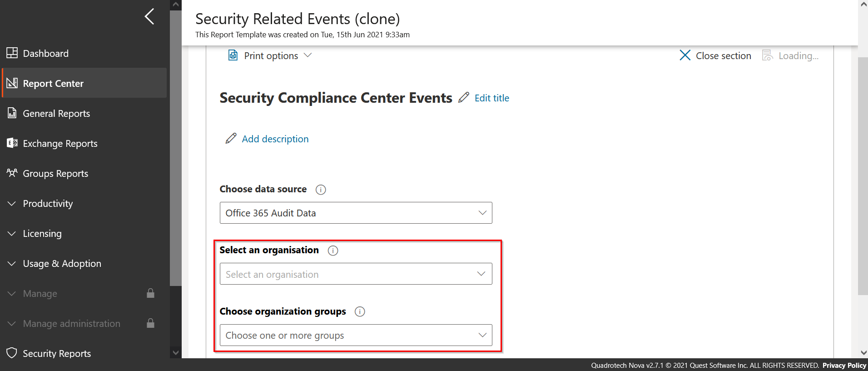Click the Exchange Reports icon
Screen dimensions: 868x371
(x=12, y=143)
